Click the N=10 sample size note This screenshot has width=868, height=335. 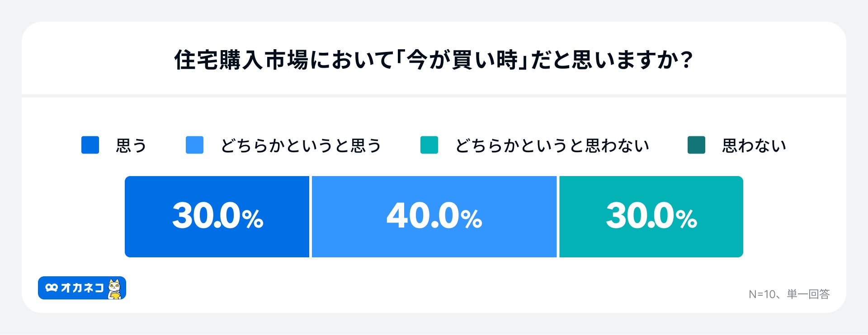coord(762,294)
